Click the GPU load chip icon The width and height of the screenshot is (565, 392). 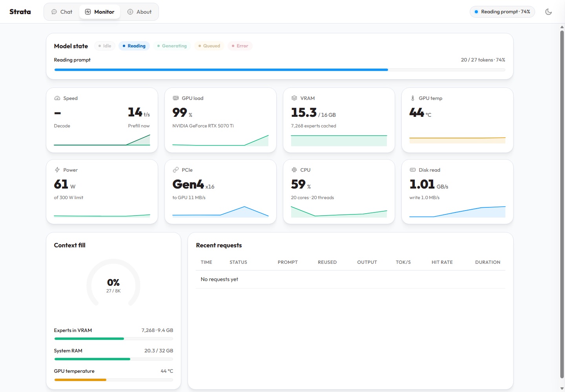pyautogui.click(x=176, y=98)
